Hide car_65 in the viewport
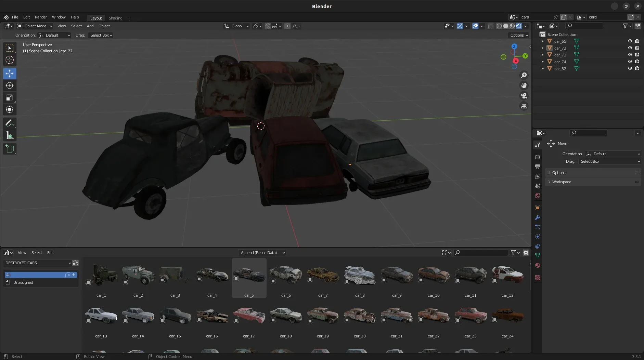Image resolution: width=644 pixels, height=360 pixels. 630,41
